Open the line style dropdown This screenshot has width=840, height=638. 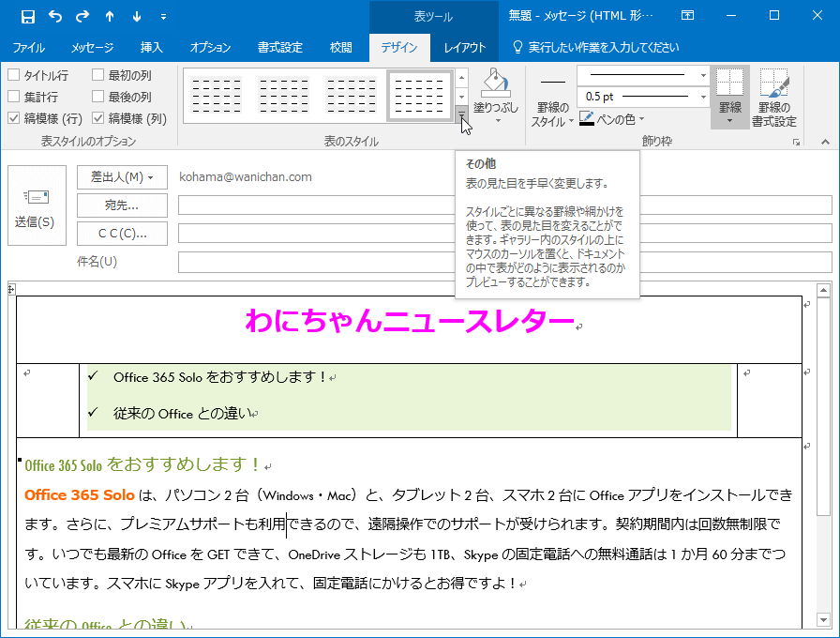(704, 76)
